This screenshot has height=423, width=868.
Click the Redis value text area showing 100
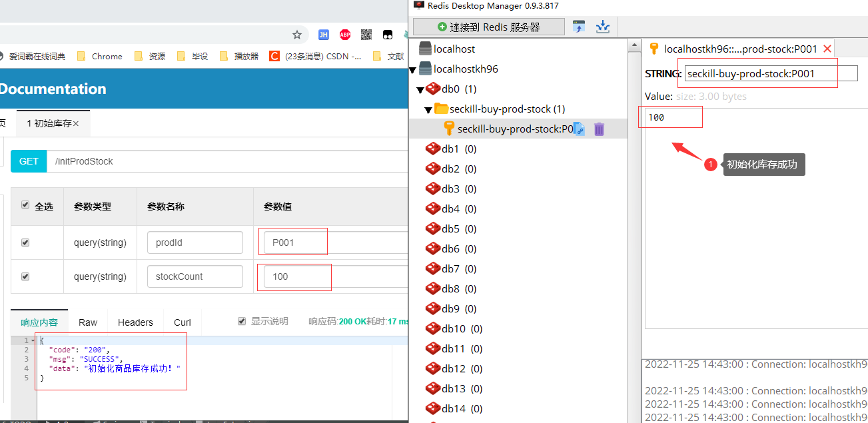point(756,218)
